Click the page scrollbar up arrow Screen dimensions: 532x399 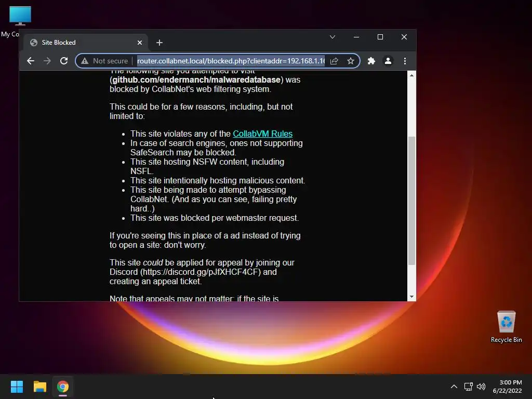pos(411,75)
